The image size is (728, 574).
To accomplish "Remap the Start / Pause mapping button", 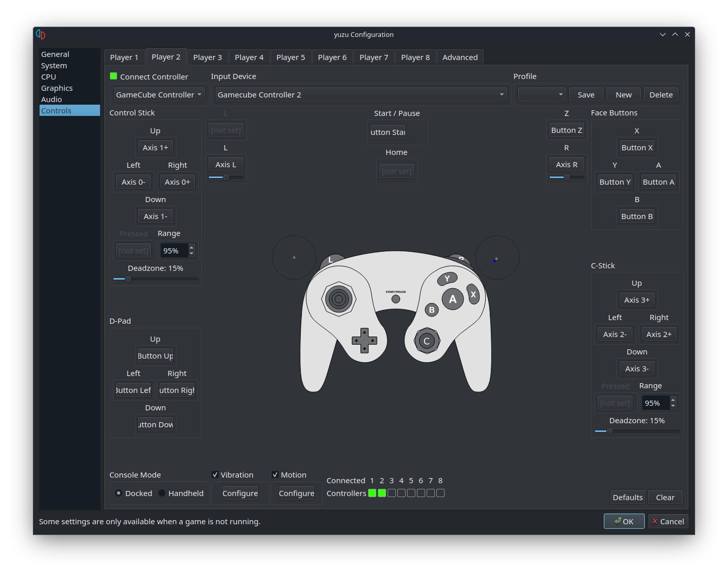I will tap(388, 132).
